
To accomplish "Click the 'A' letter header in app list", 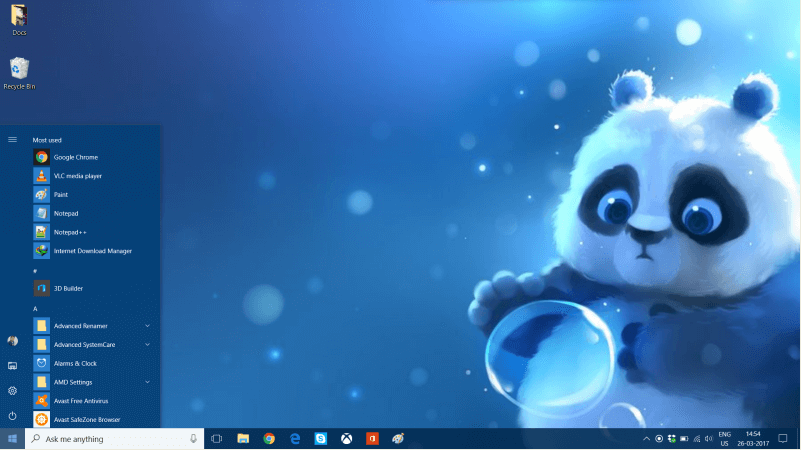I will (x=35, y=309).
